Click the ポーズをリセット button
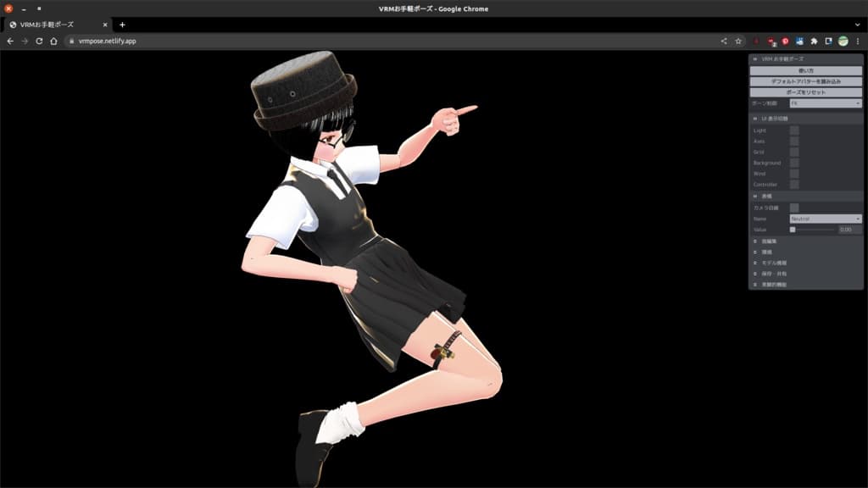 805,91
